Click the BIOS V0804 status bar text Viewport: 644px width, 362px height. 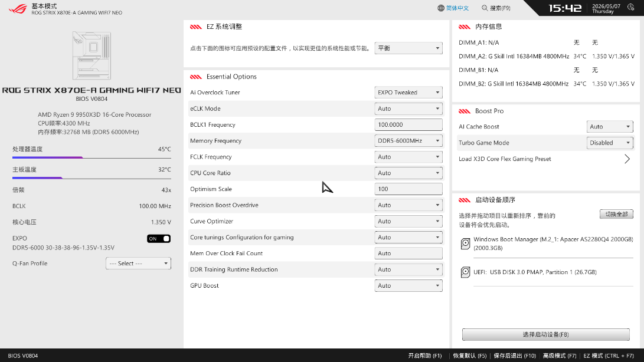[x=22, y=356]
